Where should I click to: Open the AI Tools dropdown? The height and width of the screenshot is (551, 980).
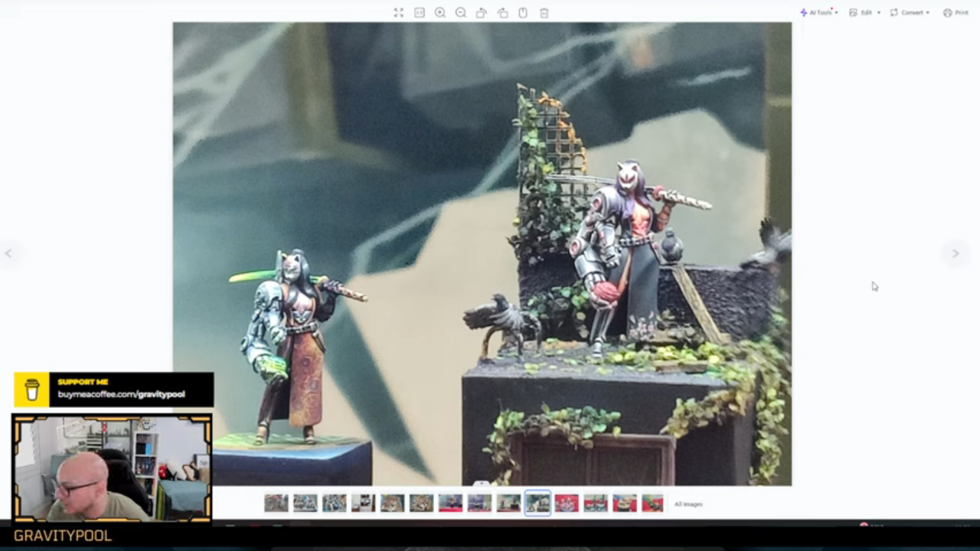(819, 13)
